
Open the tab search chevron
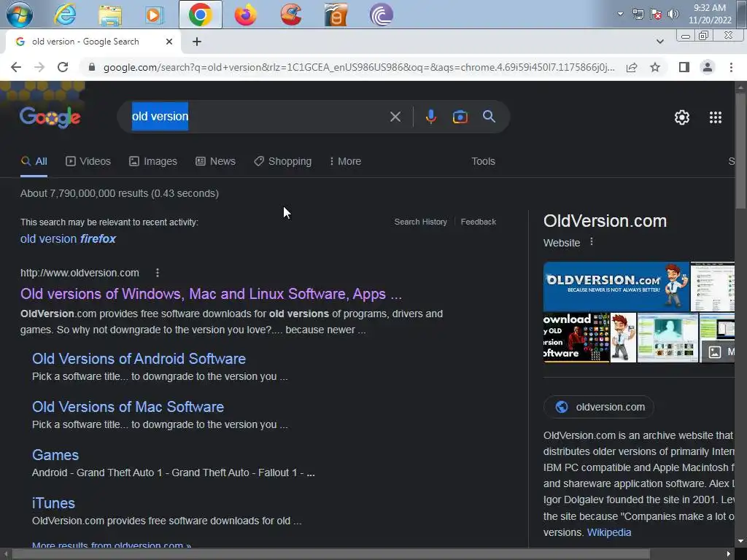[x=659, y=42]
